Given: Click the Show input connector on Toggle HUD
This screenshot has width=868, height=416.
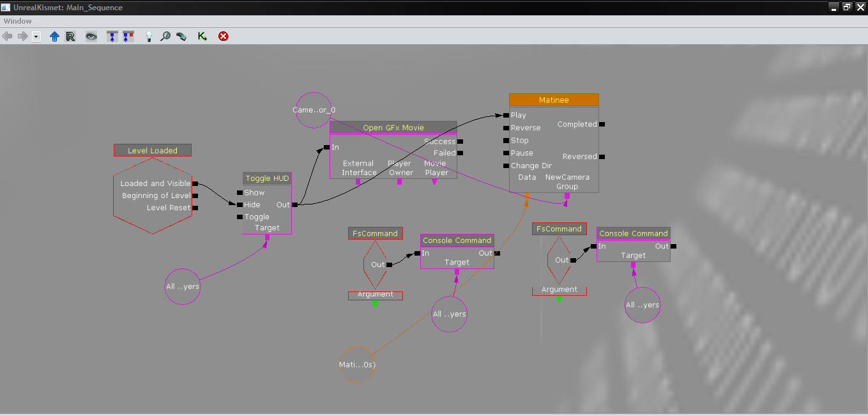Looking at the screenshot, I should click(240, 192).
